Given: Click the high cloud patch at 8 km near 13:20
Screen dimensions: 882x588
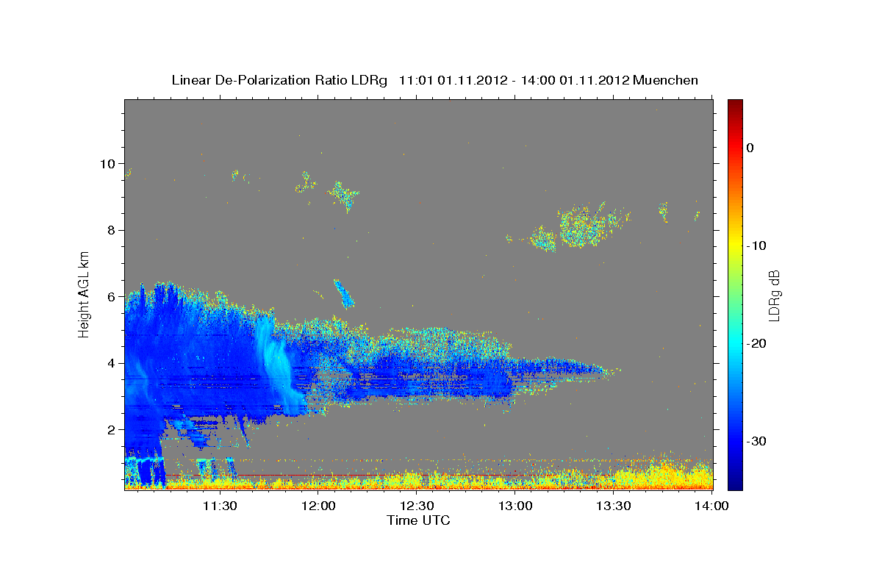Looking at the screenshot, I should [x=584, y=226].
